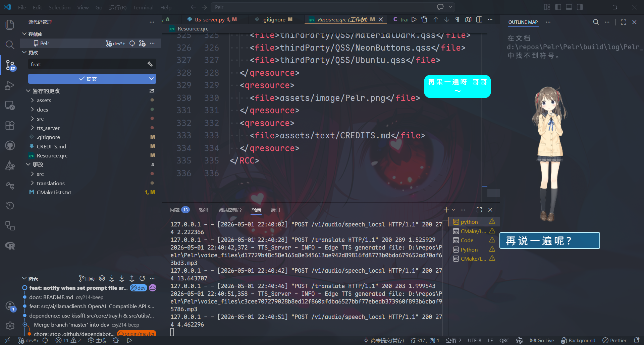Click the go to current history item target icon
This screenshot has width=644, height=345.
[102, 278]
